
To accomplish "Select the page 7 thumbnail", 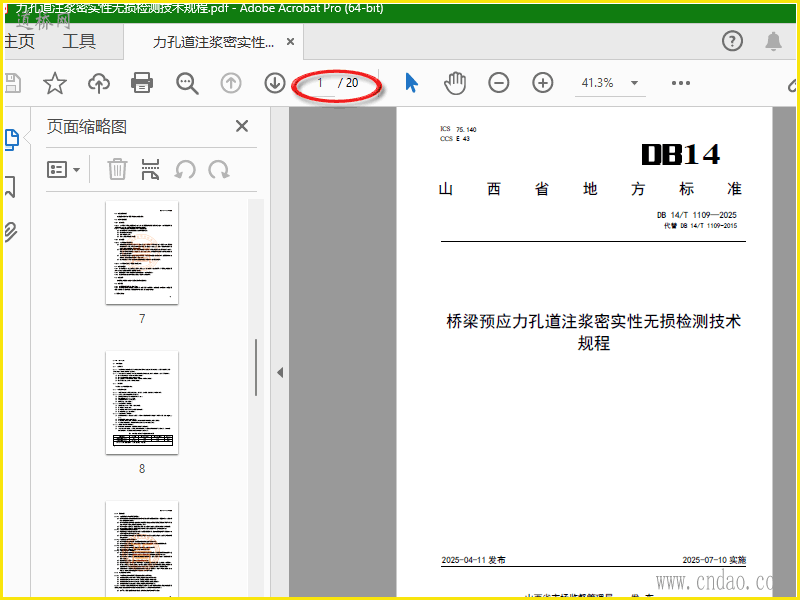I will pos(142,253).
